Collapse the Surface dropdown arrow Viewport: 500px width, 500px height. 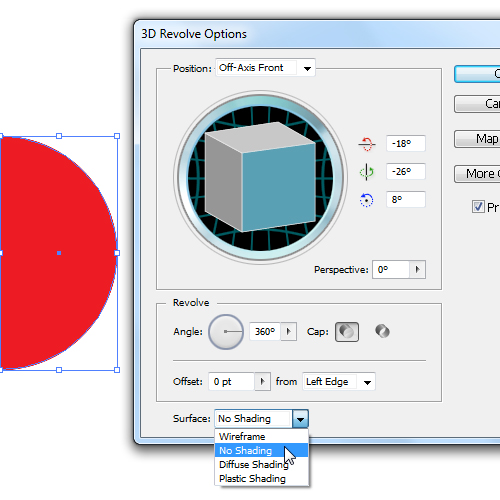(x=300, y=419)
